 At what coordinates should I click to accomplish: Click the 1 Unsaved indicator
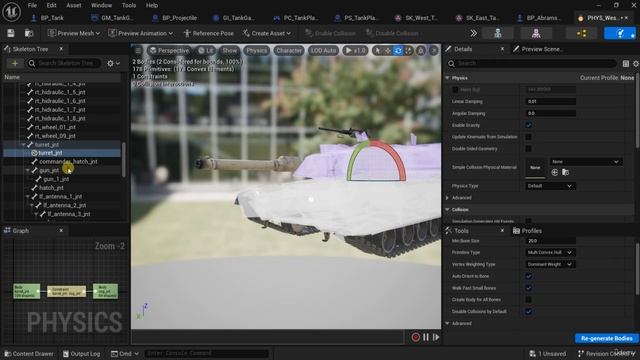[548, 353]
